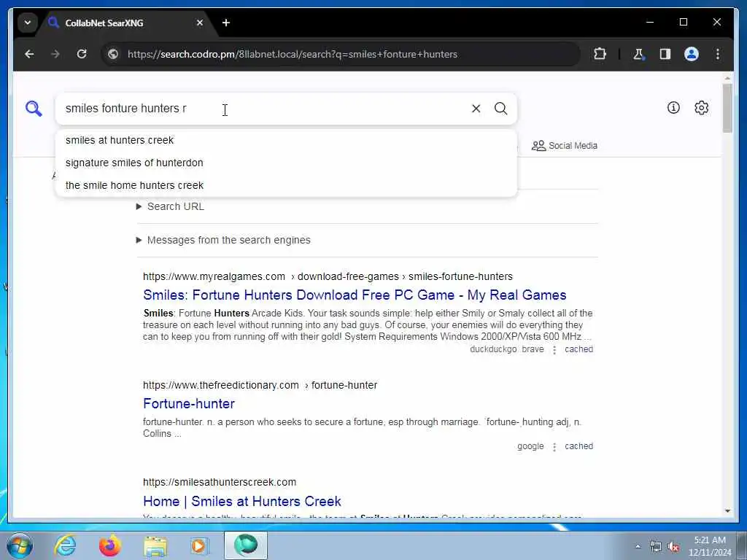
Task: Choose suggestion smiles at hunters creek
Action: click(286, 140)
